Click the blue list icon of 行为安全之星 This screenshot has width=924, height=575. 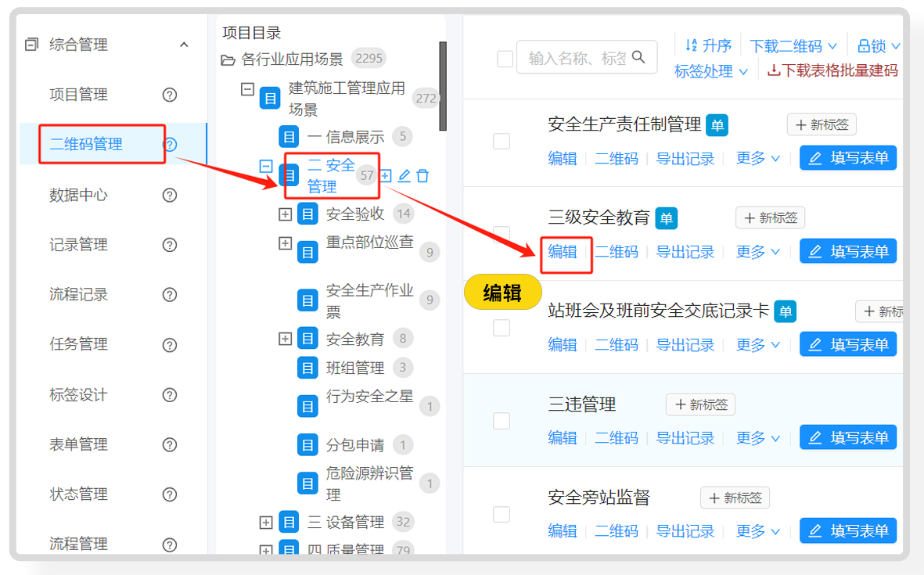point(307,407)
